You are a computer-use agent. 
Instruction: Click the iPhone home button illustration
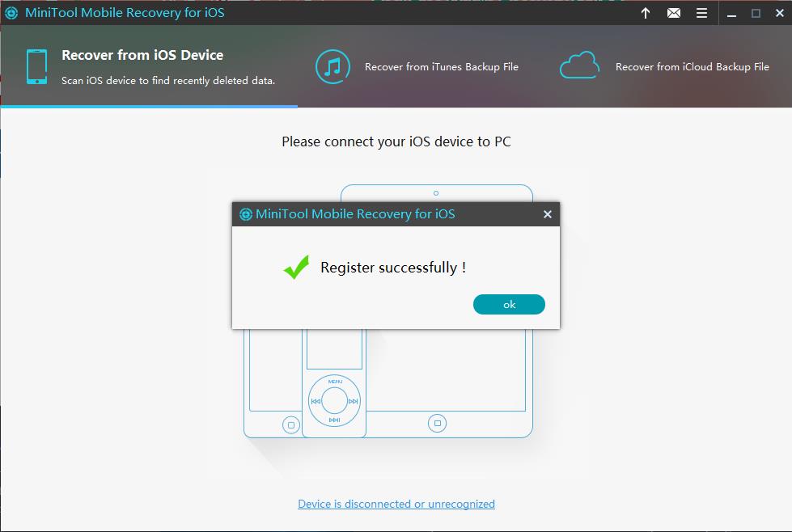(291, 425)
